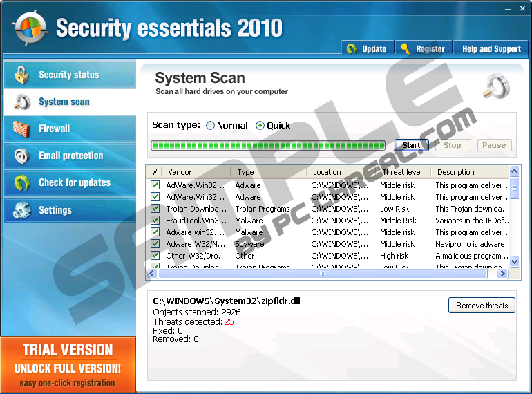
Task: Select the Normal scan type radio button
Action: tap(210, 126)
